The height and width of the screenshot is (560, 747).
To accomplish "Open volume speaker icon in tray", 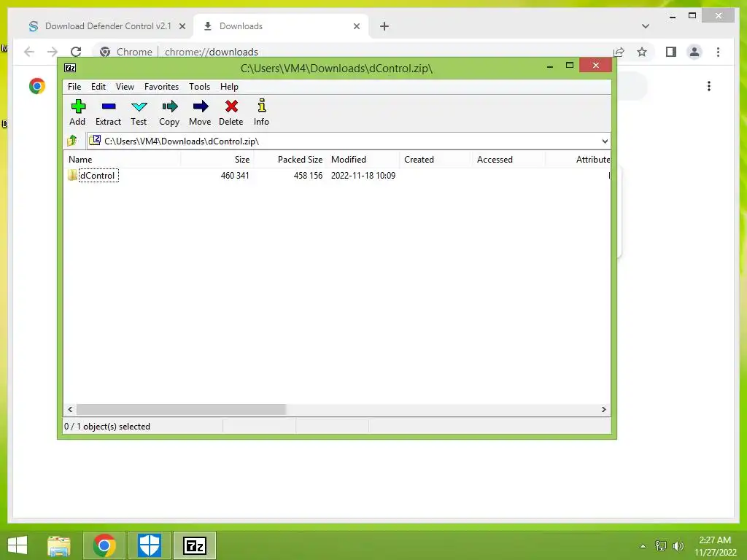I will click(x=678, y=546).
